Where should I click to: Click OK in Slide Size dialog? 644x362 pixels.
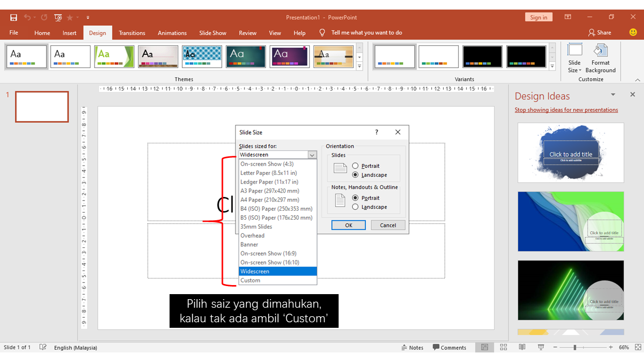tap(349, 225)
